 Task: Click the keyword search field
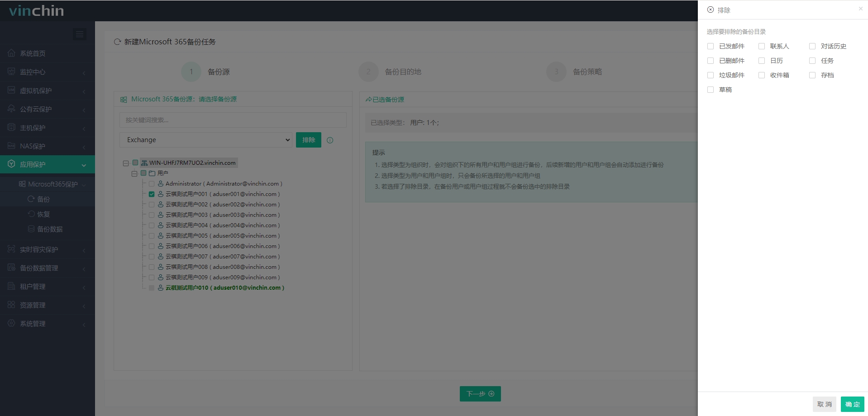pyautogui.click(x=233, y=120)
